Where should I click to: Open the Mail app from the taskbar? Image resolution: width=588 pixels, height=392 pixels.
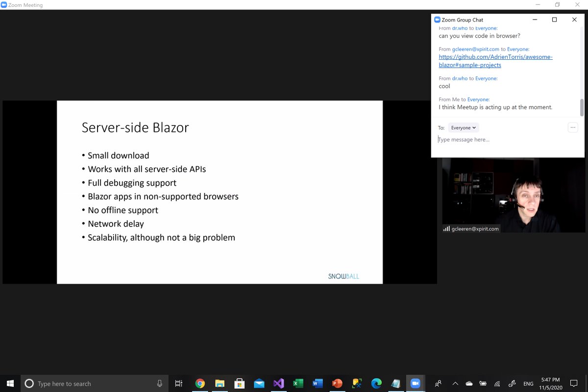click(x=259, y=384)
